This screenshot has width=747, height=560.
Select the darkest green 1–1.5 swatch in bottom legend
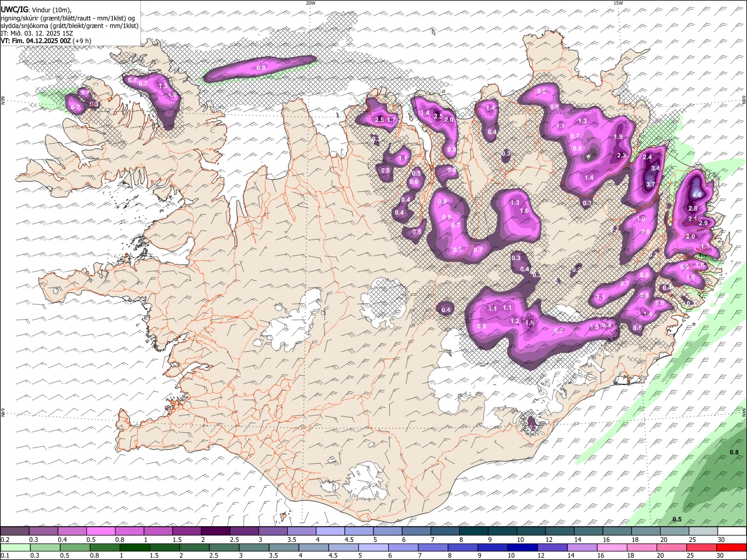(x=134, y=548)
